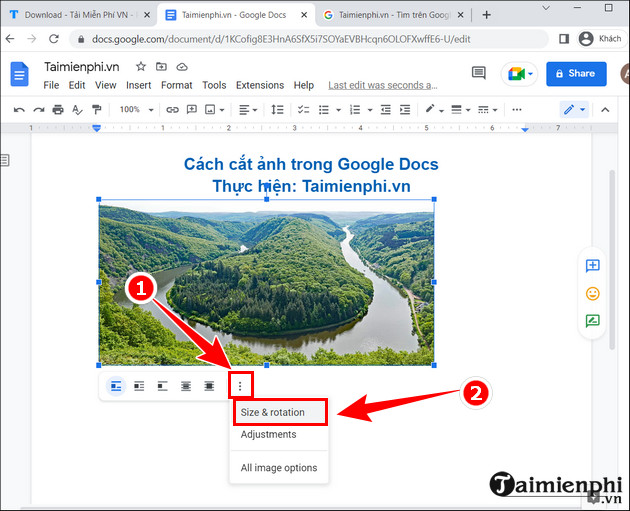Open the 100% zoom dropdown
Screen dimensions: 630x511
click(x=137, y=109)
